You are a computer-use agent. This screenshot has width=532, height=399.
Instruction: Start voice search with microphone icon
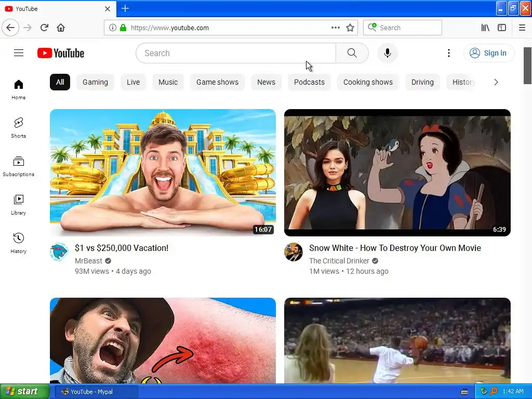[387, 53]
